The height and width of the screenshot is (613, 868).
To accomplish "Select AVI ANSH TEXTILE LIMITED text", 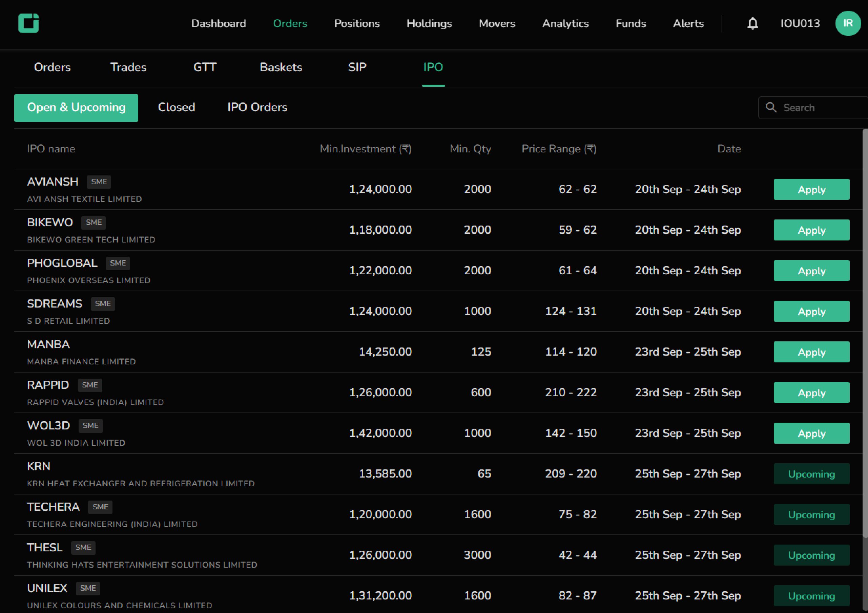I will tap(84, 199).
